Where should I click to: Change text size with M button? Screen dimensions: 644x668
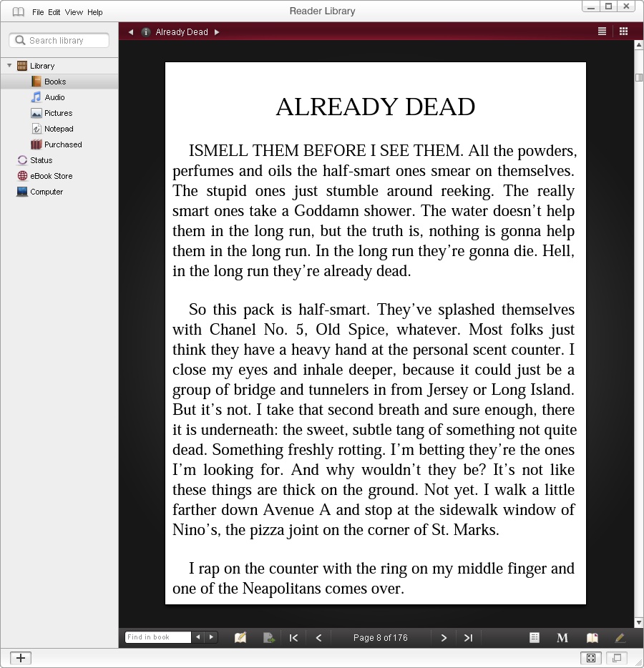562,638
